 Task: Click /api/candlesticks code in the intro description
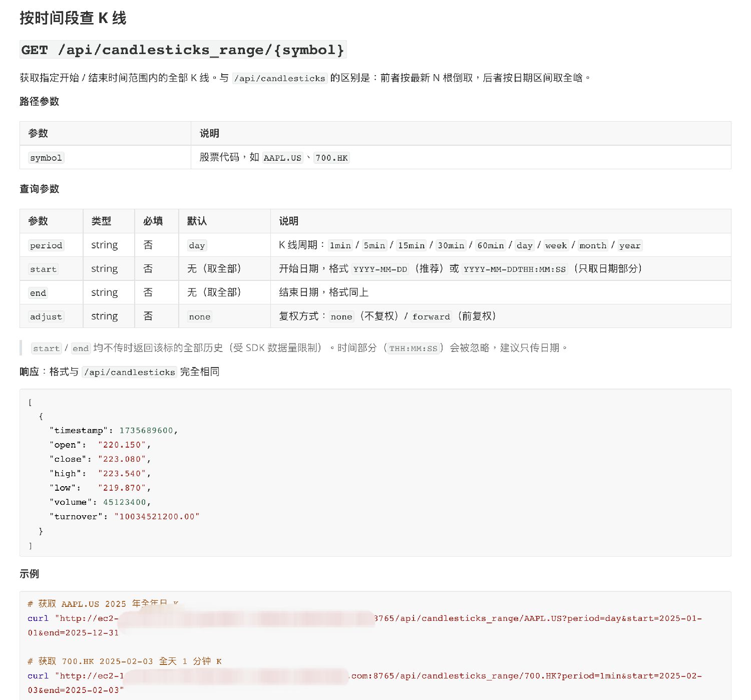click(x=280, y=78)
